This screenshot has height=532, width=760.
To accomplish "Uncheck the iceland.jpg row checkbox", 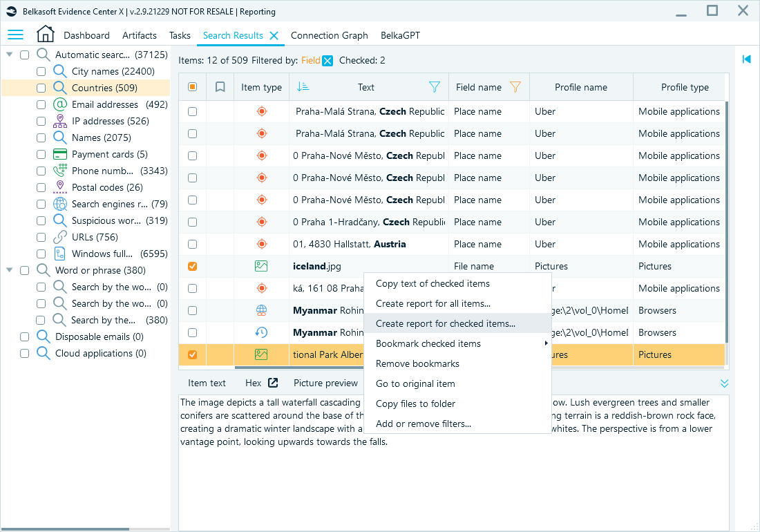I will coord(193,266).
